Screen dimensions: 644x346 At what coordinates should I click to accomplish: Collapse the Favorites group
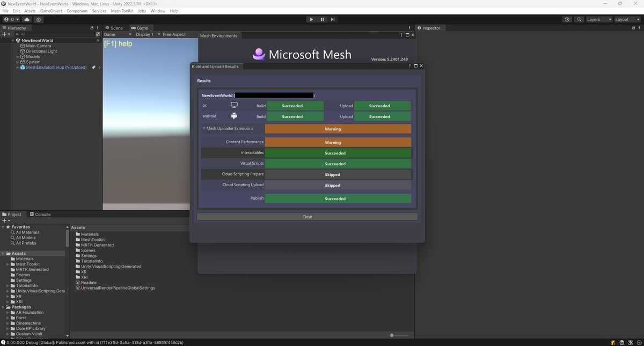point(3,227)
